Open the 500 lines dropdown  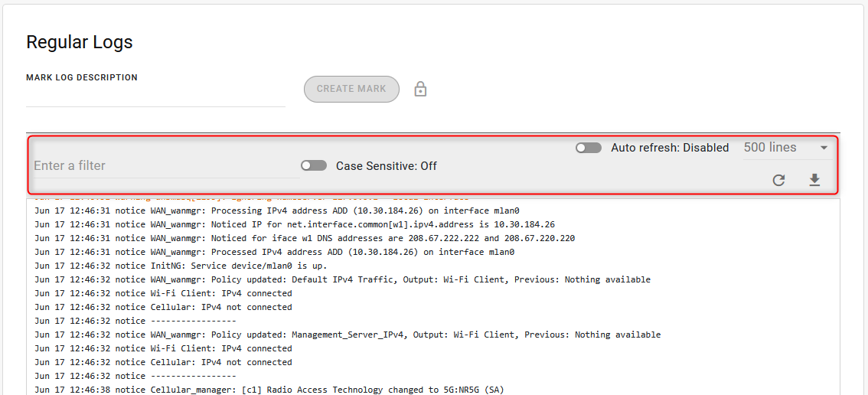(785, 148)
